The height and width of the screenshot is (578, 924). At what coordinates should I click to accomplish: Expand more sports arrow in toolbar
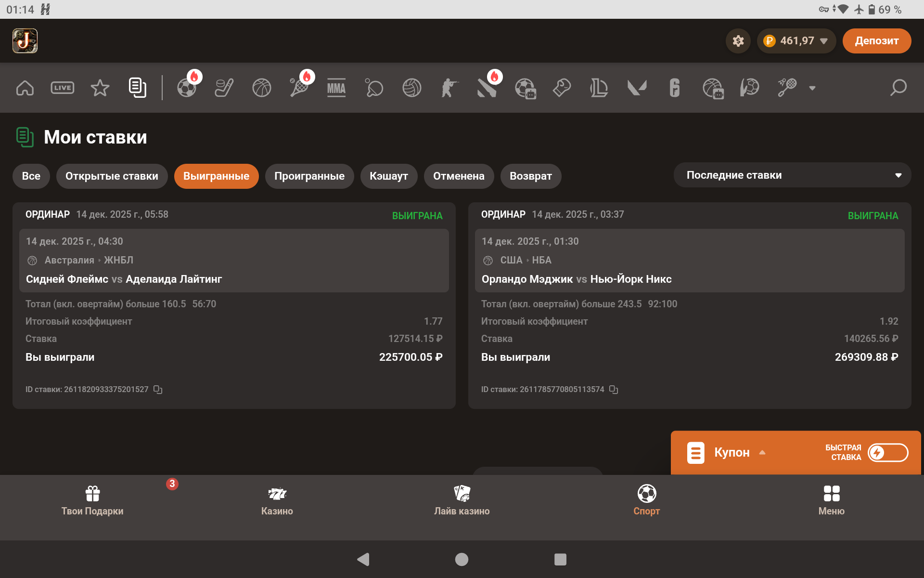(x=812, y=88)
